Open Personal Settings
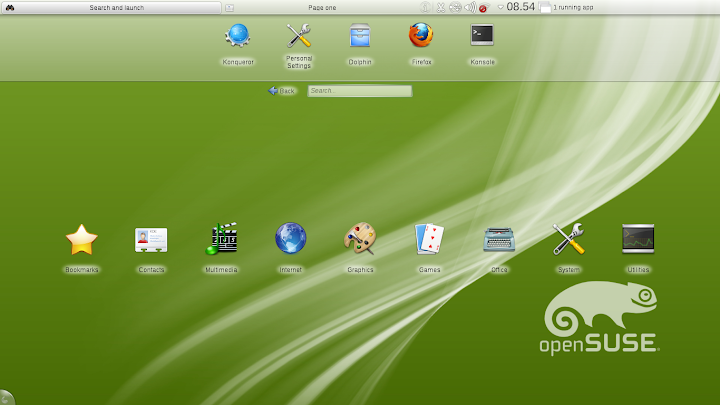720x405 pixels. pyautogui.click(x=299, y=45)
